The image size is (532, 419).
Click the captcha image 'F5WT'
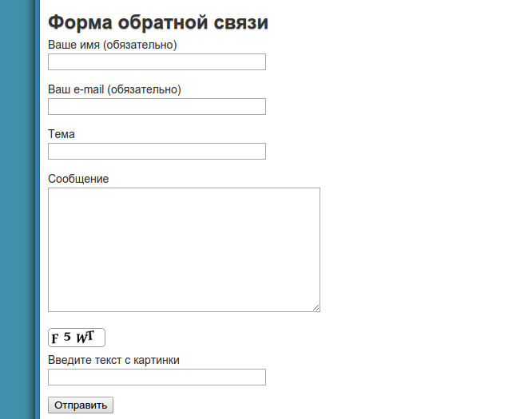[77, 338]
